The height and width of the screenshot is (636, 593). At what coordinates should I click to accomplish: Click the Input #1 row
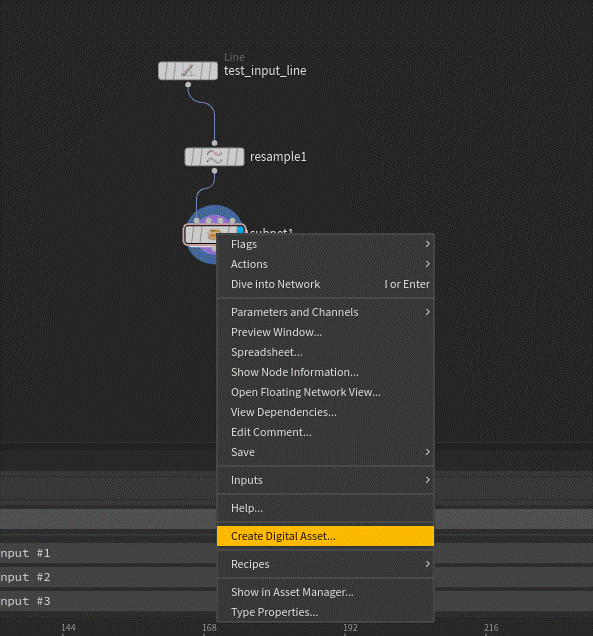click(108, 553)
